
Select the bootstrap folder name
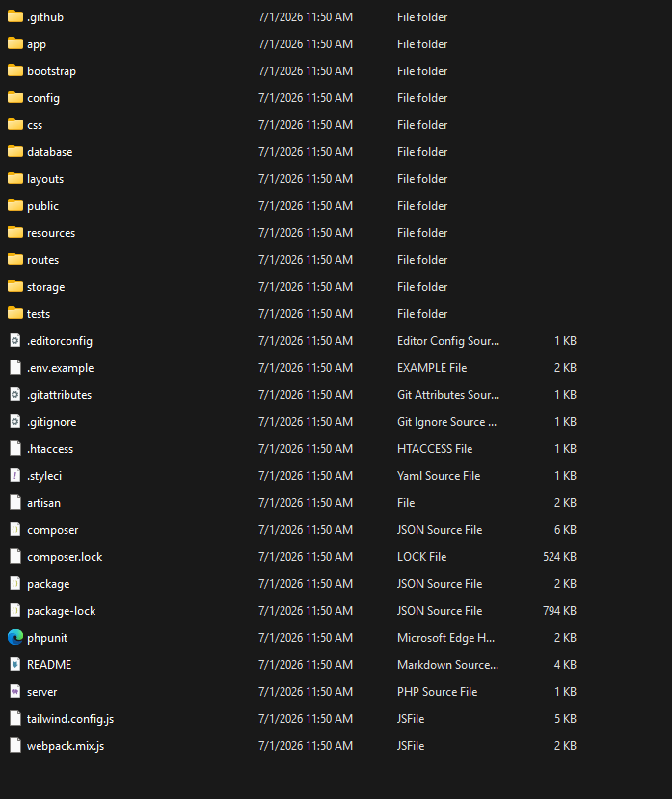tap(51, 71)
